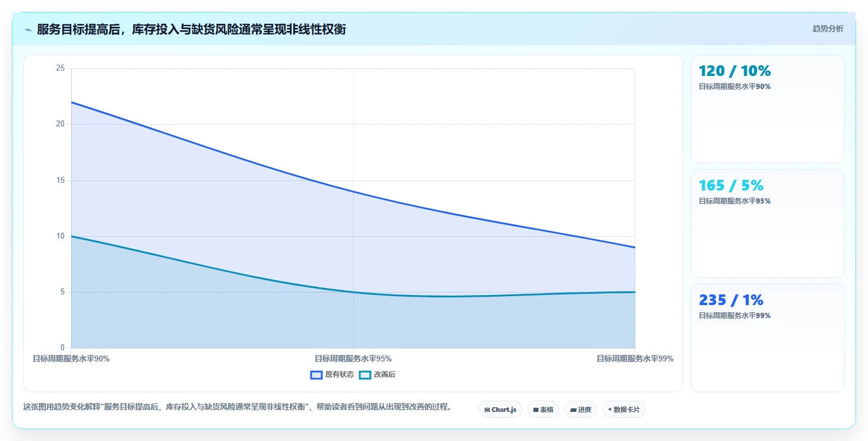
Task: Click the description paragraph below the chart
Action: (237, 407)
